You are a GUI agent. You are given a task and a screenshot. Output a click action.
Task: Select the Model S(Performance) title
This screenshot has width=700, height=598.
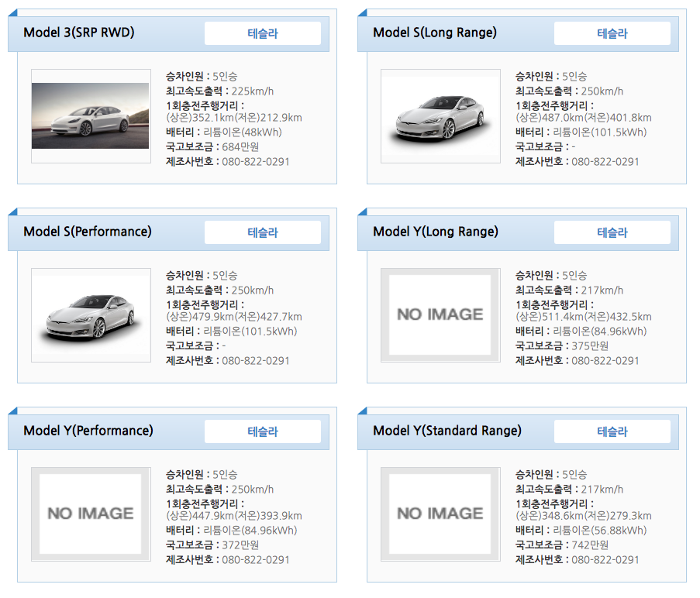[x=88, y=232]
